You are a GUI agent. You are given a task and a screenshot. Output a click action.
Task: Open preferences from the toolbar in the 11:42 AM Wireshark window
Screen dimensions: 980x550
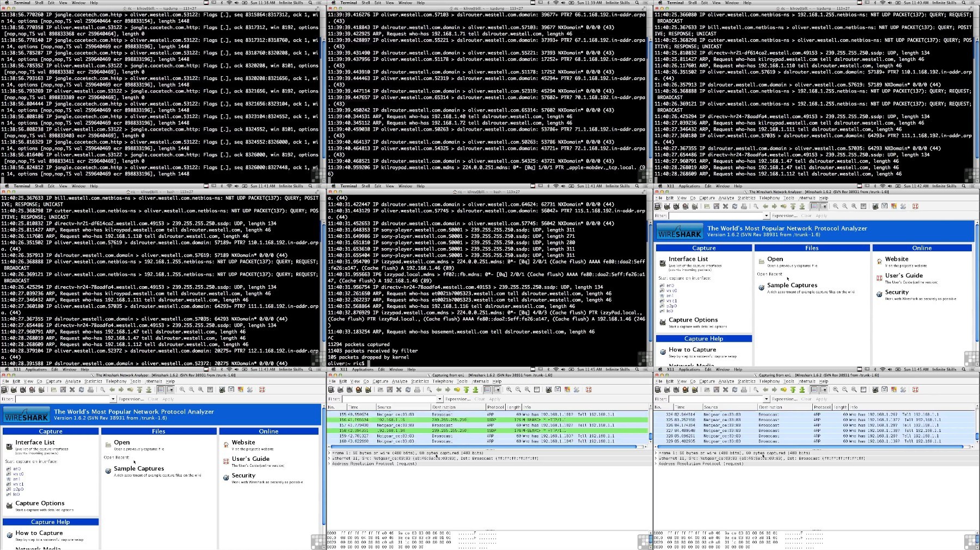903,206
